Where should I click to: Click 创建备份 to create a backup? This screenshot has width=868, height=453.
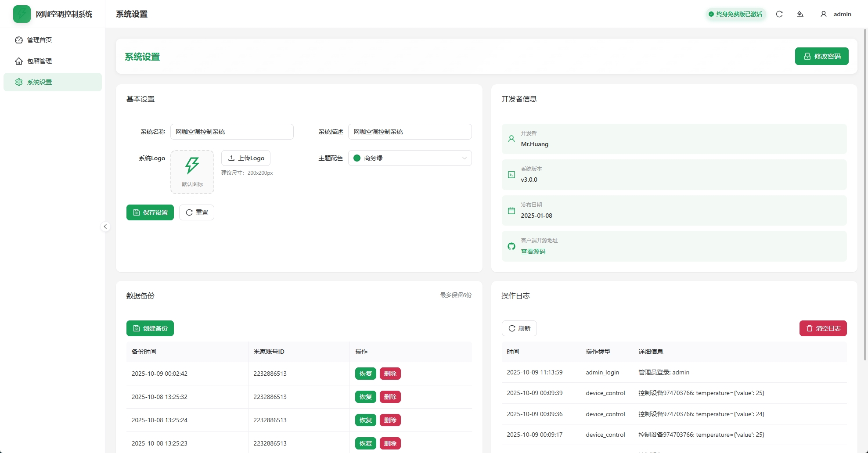click(x=150, y=328)
